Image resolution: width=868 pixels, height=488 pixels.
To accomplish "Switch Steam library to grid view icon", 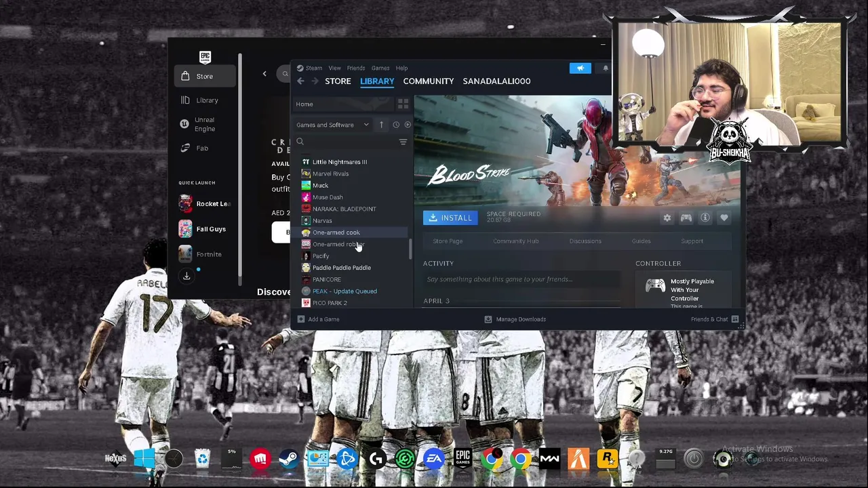I will (403, 104).
